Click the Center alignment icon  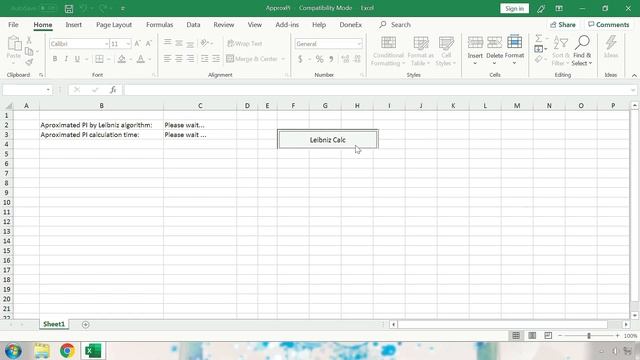(x=179, y=59)
